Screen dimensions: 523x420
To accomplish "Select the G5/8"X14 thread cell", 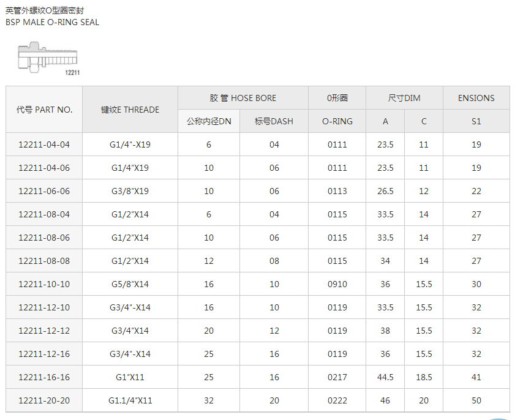I will (x=130, y=284).
